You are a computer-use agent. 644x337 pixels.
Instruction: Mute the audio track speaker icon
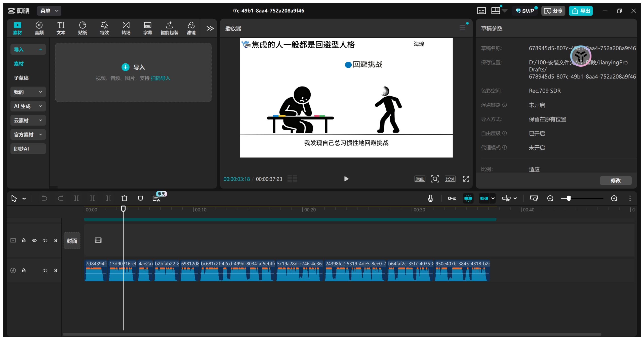click(x=45, y=270)
